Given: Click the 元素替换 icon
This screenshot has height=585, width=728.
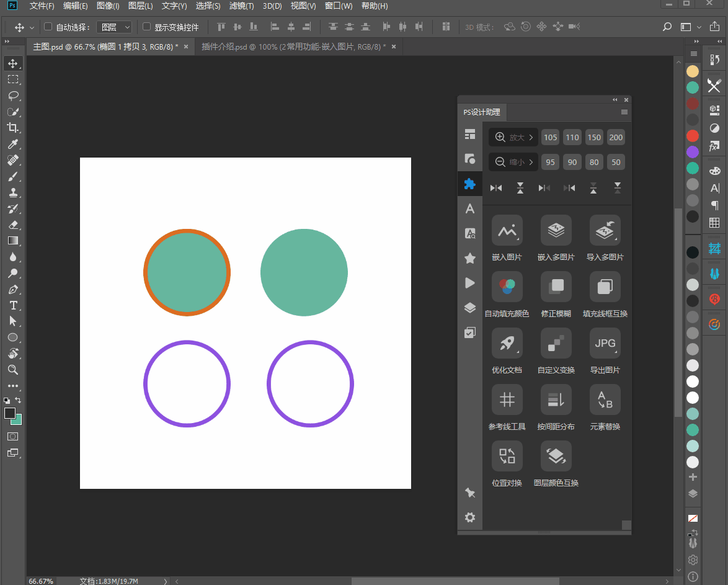Looking at the screenshot, I should click(605, 400).
